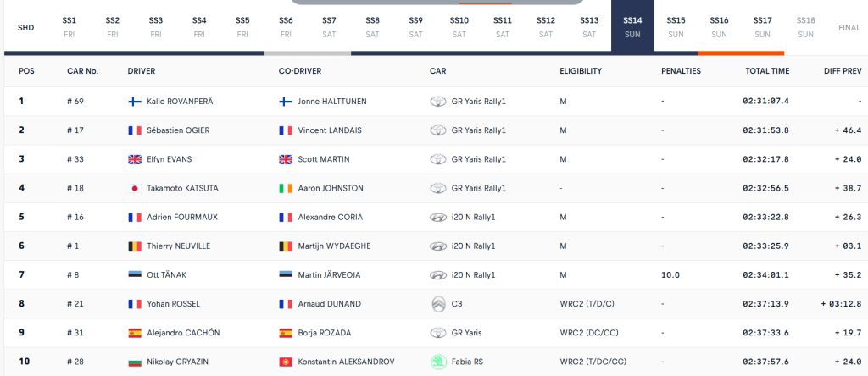Select the SS17 Sunday stage tab
This screenshot has width=868, height=376.
pyautogui.click(x=762, y=26)
